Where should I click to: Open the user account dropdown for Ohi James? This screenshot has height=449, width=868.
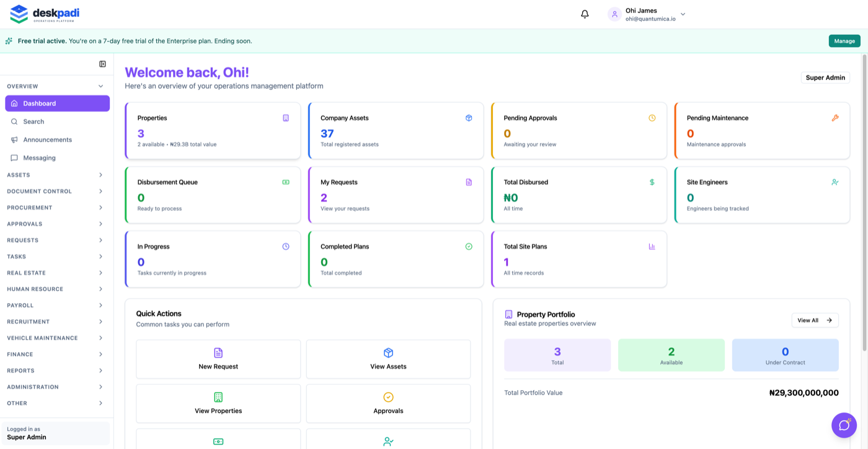pos(645,14)
